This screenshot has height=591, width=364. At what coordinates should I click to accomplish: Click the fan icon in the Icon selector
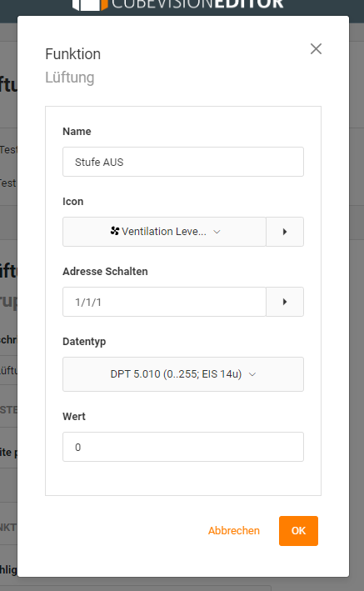coord(115,231)
